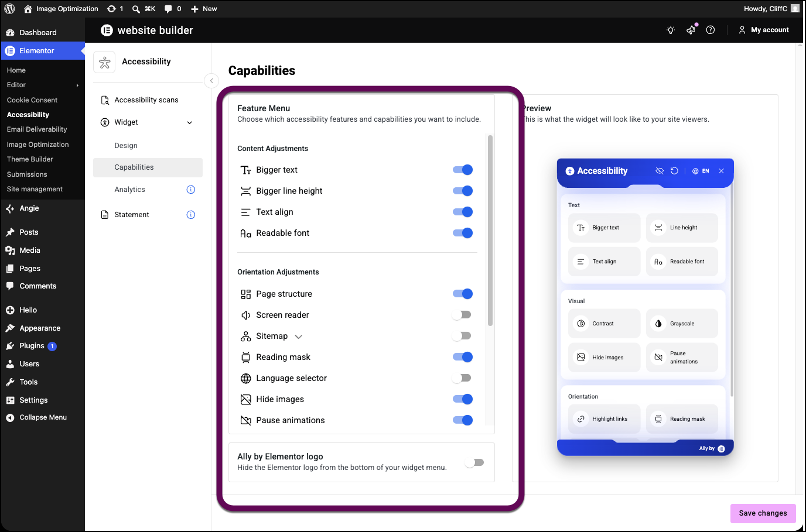The width and height of the screenshot is (806, 532).
Task: Click the Accessibility scans icon
Action: tap(105, 100)
